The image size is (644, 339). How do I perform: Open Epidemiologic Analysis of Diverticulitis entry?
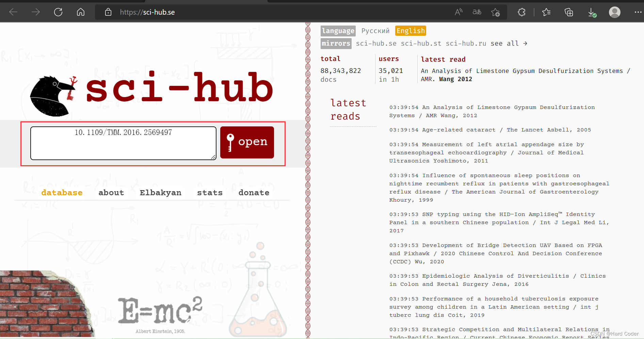point(498,280)
